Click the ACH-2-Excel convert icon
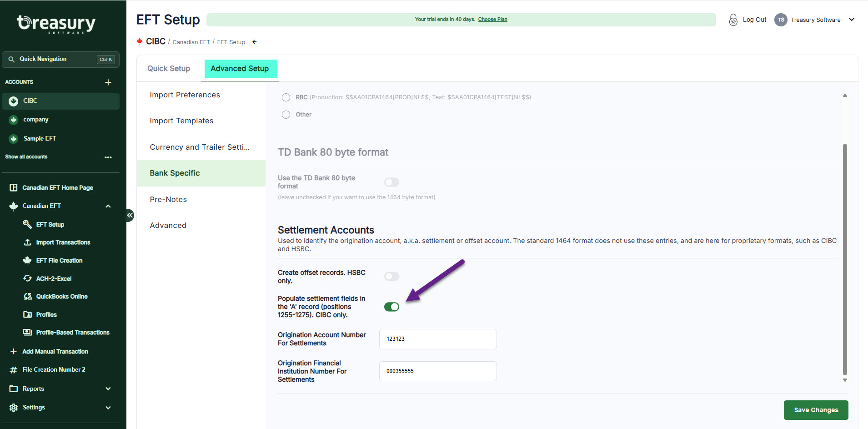Screen dimensions: 868x429 [27, 278]
